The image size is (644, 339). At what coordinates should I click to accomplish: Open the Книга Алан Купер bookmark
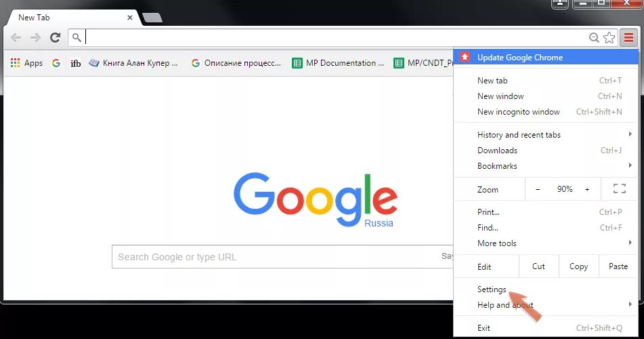(133, 63)
